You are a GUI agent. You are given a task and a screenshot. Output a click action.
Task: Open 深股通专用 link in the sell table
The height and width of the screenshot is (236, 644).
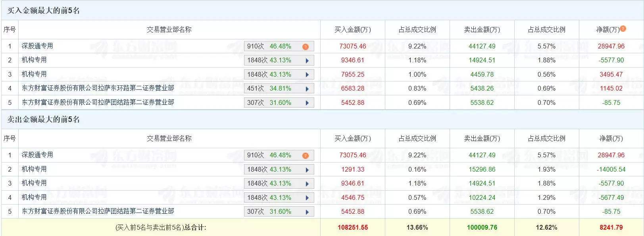pyautogui.click(x=37, y=155)
